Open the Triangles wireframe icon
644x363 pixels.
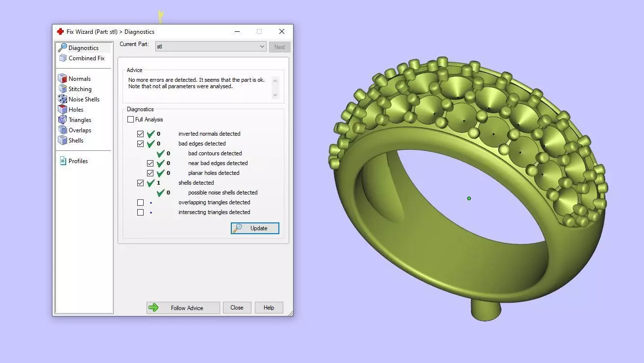62,120
